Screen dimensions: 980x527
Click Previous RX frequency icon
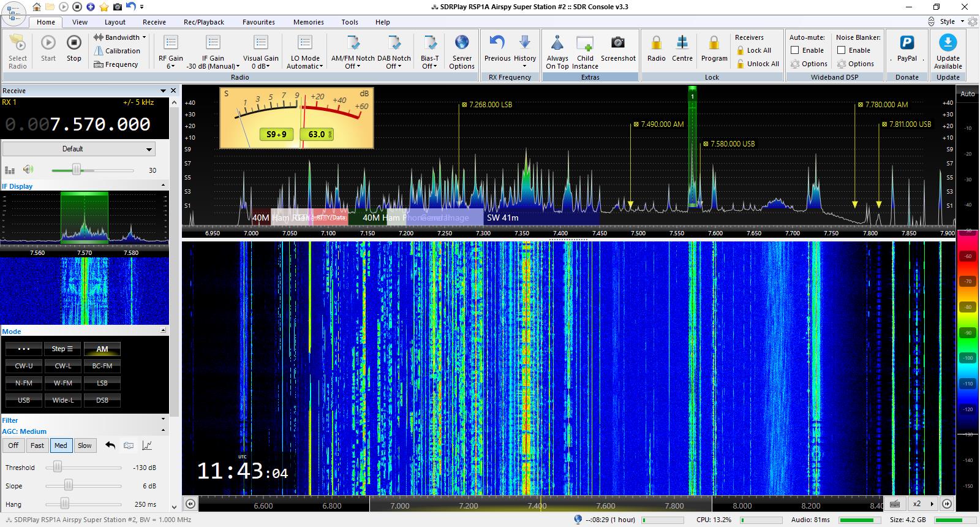[x=497, y=43]
